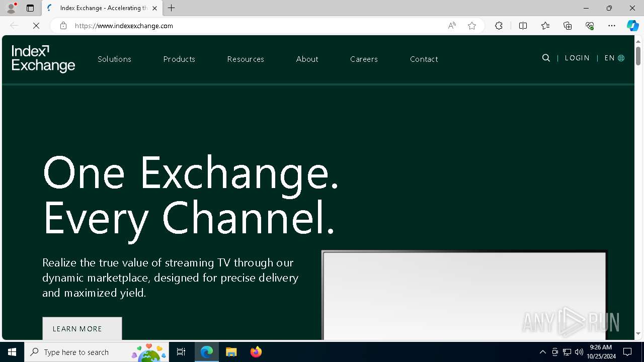Open the Products menu
644x362 pixels.
coord(179,59)
